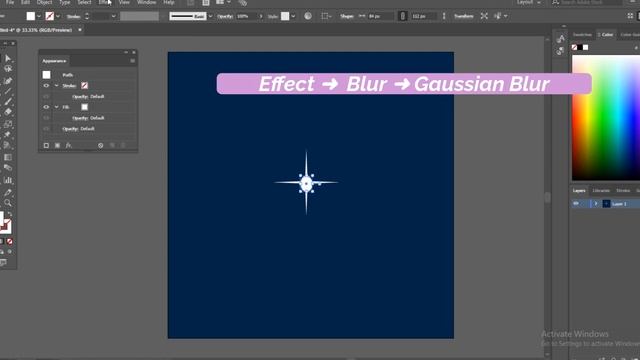Click the white swatch in Color panel
This screenshot has width=640, height=360.
point(586,48)
